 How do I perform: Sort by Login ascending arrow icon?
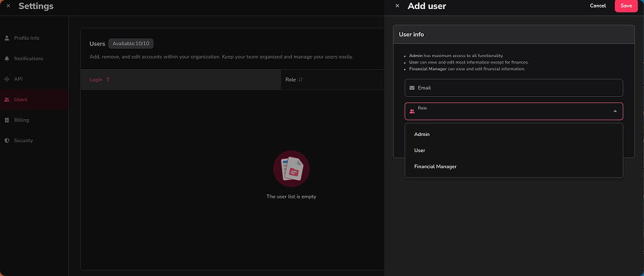click(108, 79)
